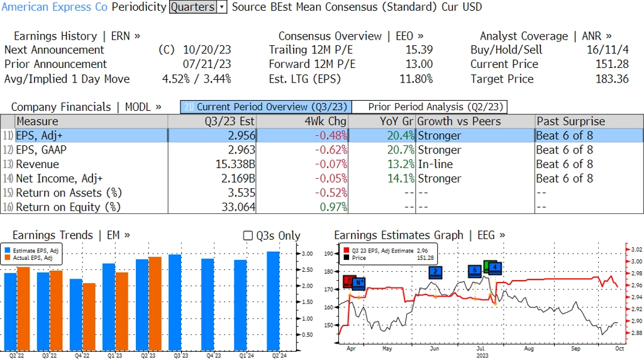Click the black Price legend swatch
The image size is (644, 360).
point(347,257)
